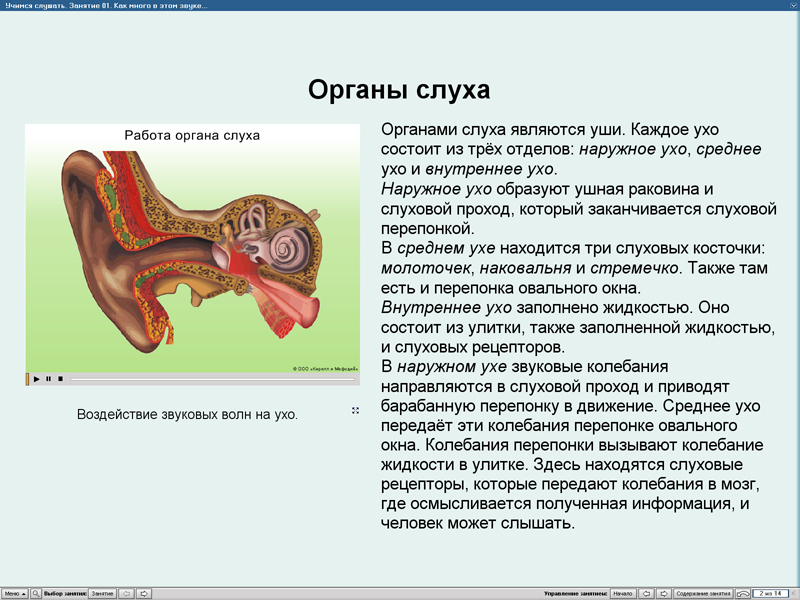
Task: Click the left arrow beside the Занятие button
Action: pos(125,592)
